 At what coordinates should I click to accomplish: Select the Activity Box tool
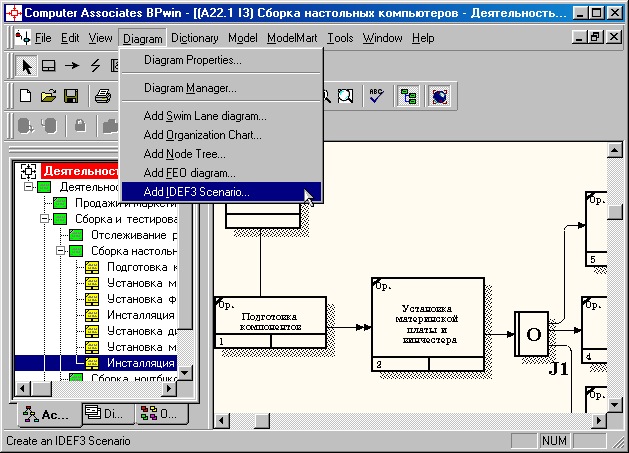tap(49, 66)
